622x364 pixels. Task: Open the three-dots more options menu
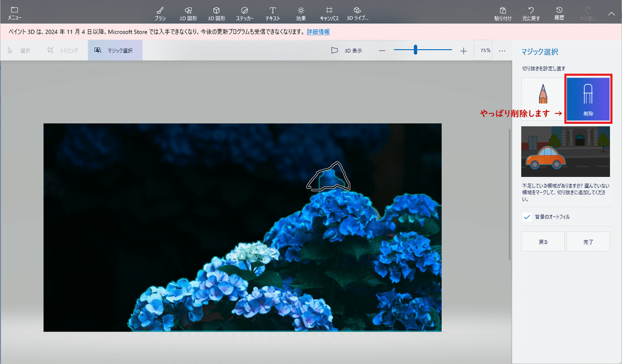tap(502, 51)
